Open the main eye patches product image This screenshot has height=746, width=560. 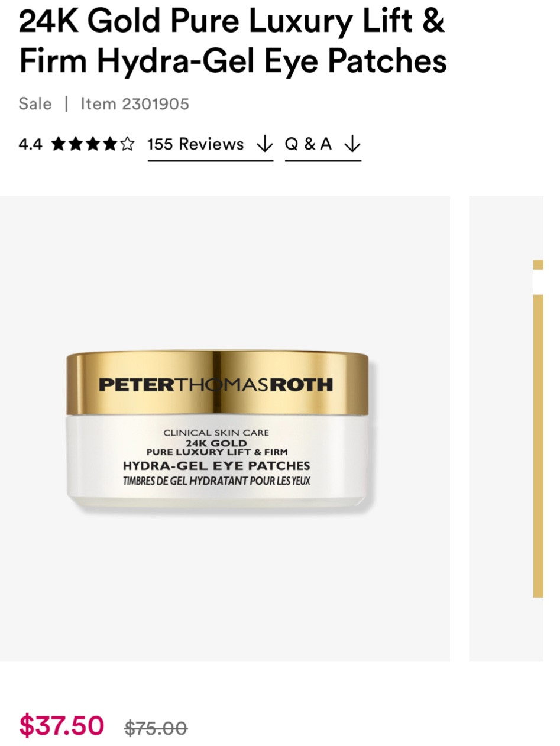coord(225,429)
